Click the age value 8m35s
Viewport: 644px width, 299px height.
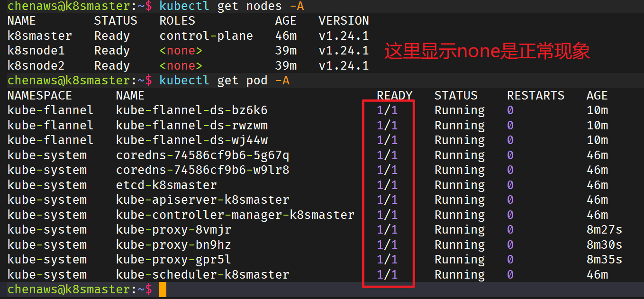(x=604, y=260)
